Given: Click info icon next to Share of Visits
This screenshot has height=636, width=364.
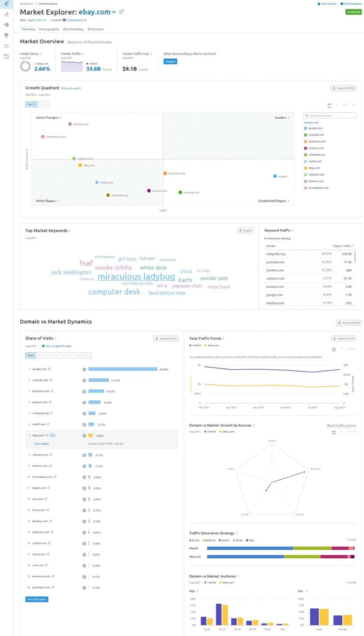Looking at the screenshot, I should point(56,338).
